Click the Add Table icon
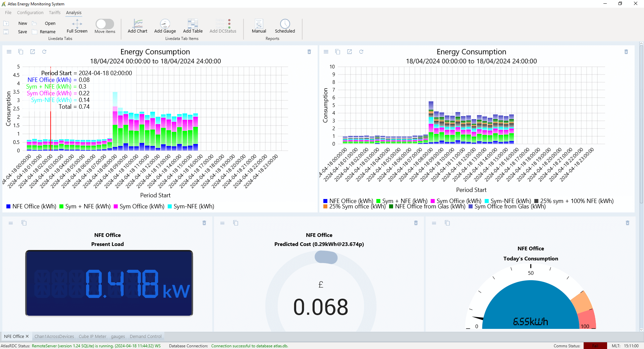Viewport: 644px width, 349px height. pos(193,24)
